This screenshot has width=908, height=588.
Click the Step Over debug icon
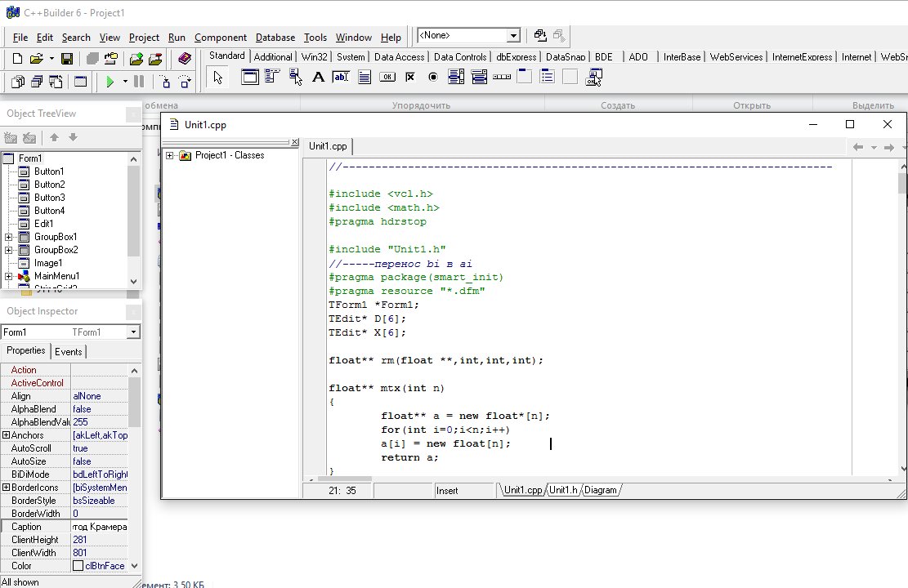184,82
